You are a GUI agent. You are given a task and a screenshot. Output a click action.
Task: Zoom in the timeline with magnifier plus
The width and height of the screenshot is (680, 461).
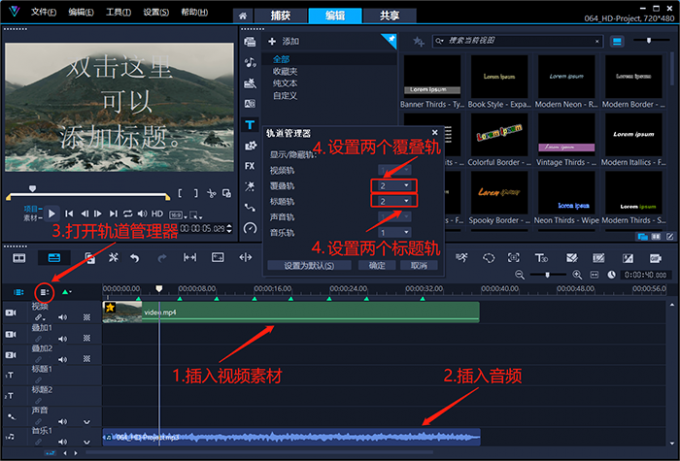pos(577,275)
